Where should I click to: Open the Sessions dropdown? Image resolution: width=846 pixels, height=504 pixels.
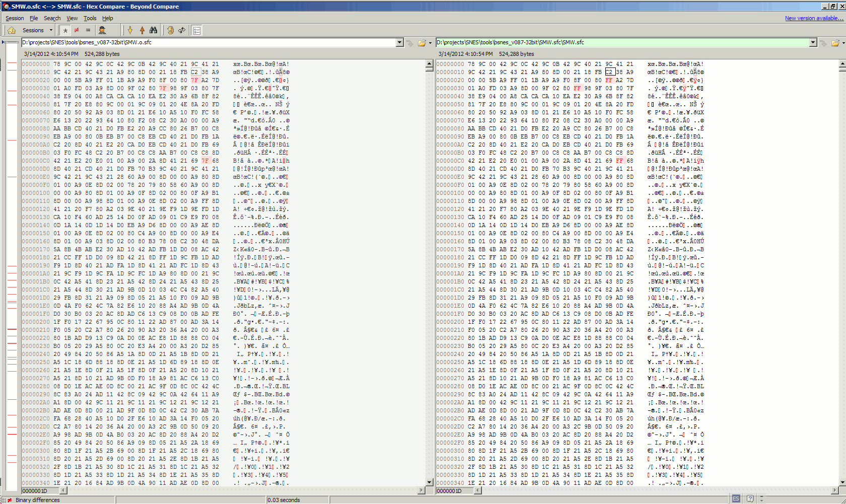tap(37, 30)
